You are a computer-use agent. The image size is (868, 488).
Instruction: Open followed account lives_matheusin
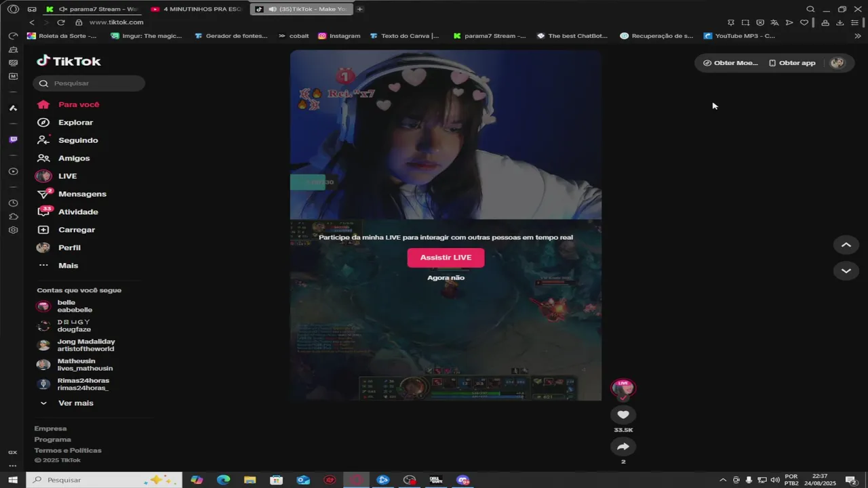(75, 365)
